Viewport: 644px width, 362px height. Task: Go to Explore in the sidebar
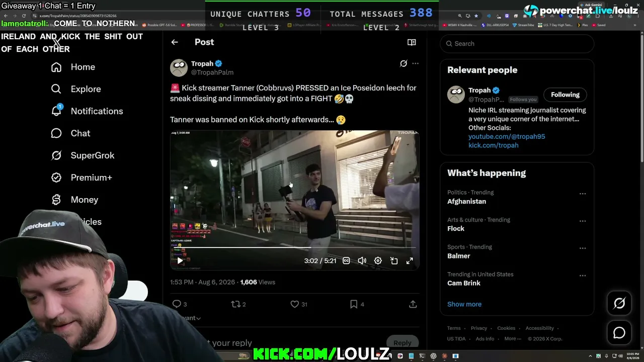coord(86,89)
